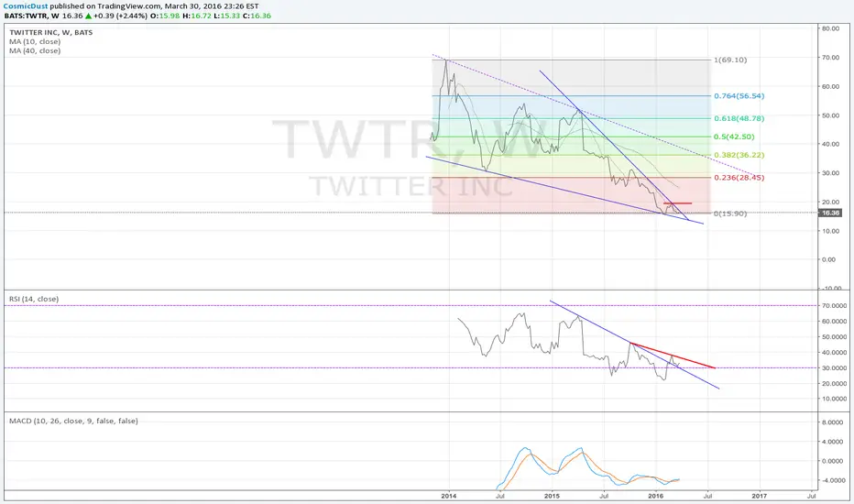Click the -4.0000 MACD axis value

click(x=831, y=480)
